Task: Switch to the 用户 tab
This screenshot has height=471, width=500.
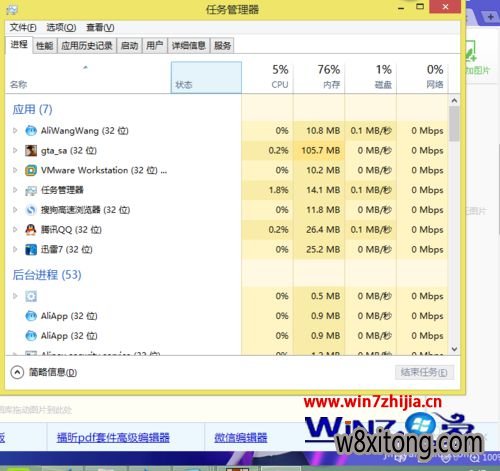Action: click(155, 45)
